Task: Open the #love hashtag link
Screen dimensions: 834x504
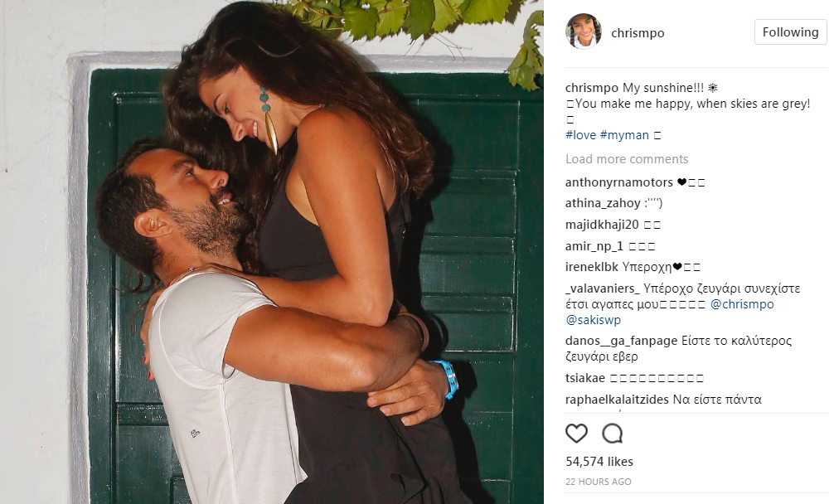Action: click(581, 135)
